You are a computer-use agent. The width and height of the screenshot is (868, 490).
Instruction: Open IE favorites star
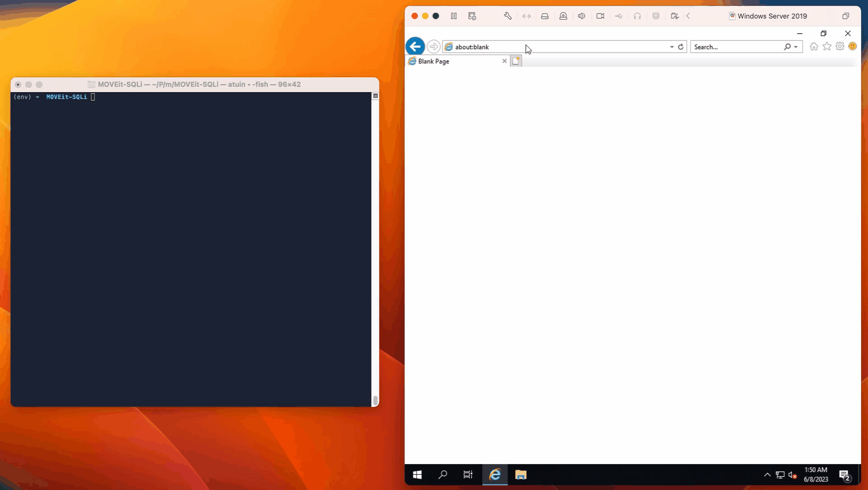(827, 46)
